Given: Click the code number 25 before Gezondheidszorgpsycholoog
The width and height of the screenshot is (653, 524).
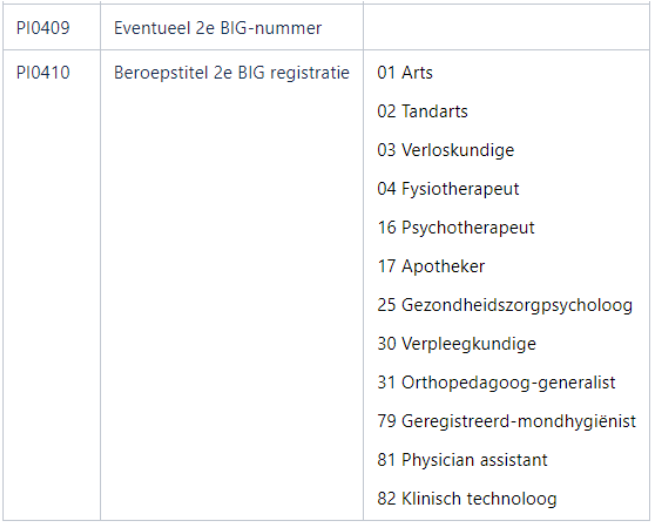Looking at the screenshot, I should [387, 305].
